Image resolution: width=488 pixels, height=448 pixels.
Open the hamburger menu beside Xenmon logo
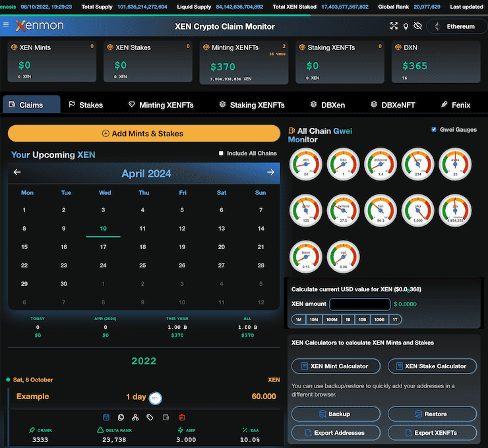(6, 26)
